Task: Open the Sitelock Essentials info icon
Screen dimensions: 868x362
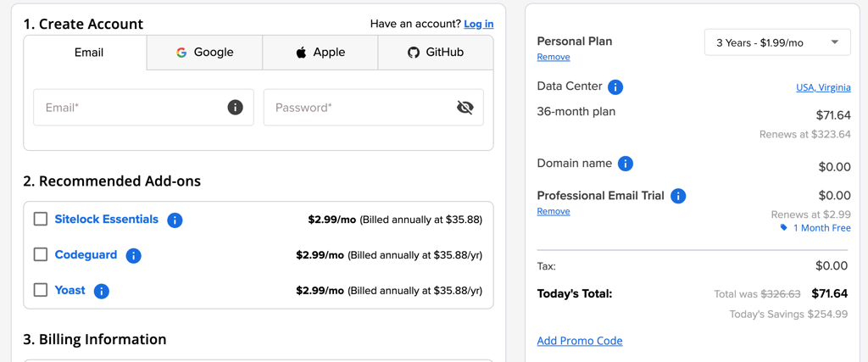Action: (x=175, y=220)
